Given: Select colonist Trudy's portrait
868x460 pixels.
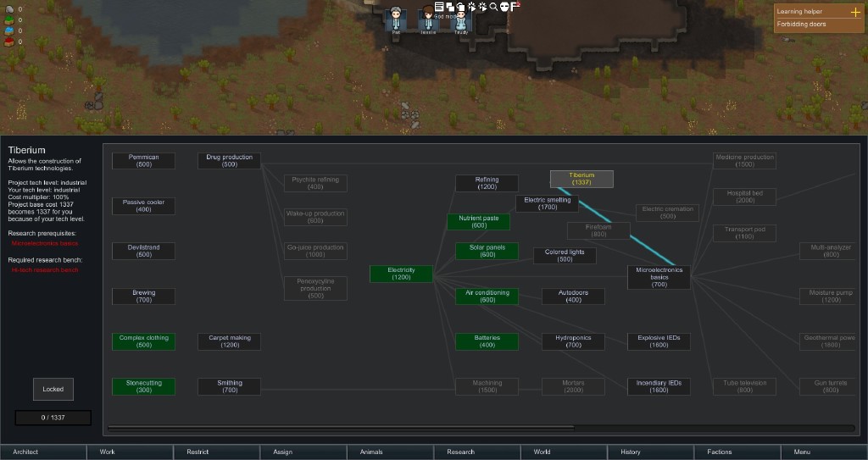Looking at the screenshot, I should (460, 20).
